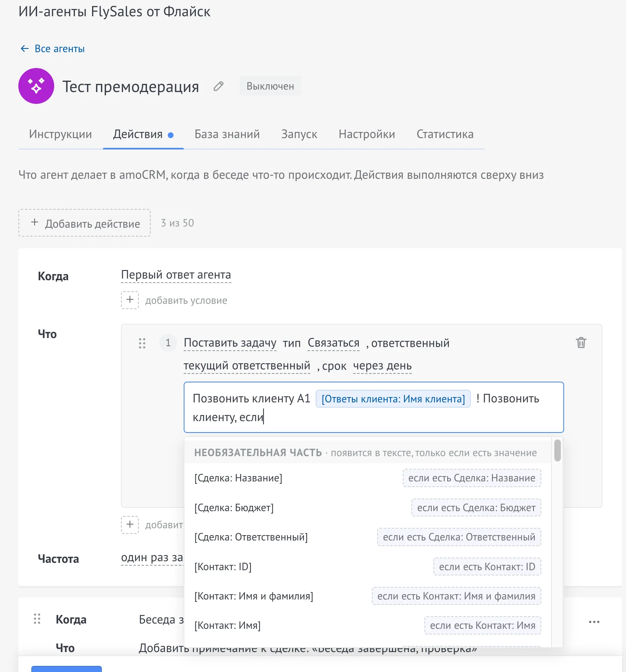Go to the Запуск tab
Viewport: 626px width, 672px height.
(x=299, y=134)
